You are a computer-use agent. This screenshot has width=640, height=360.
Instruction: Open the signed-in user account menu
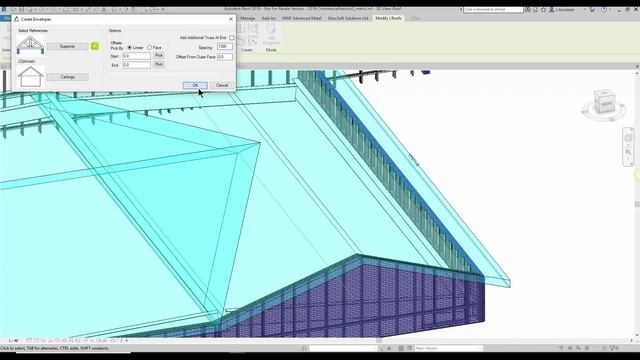point(565,9)
